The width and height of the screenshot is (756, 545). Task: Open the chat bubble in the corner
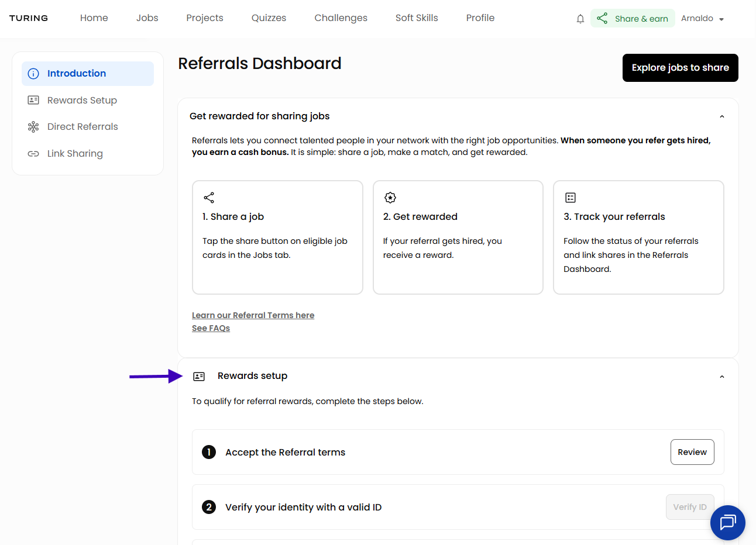tap(727, 522)
